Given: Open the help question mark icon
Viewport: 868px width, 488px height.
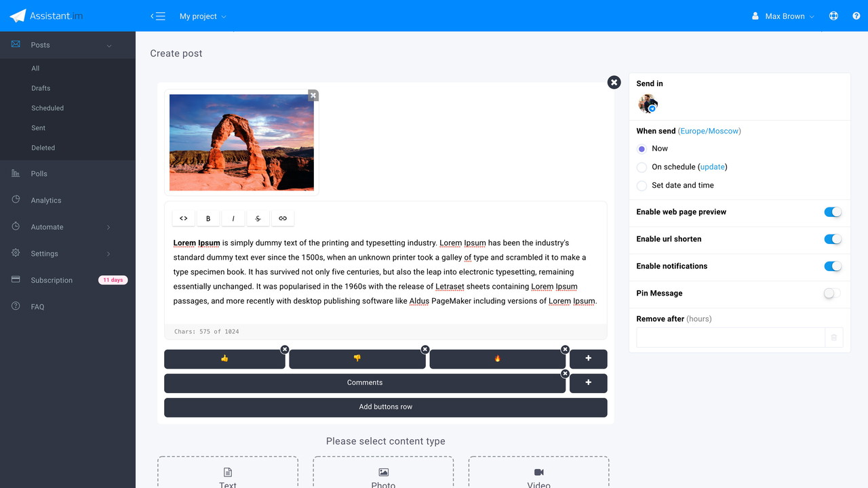Looking at the screenshot, I should click(856, 16).
